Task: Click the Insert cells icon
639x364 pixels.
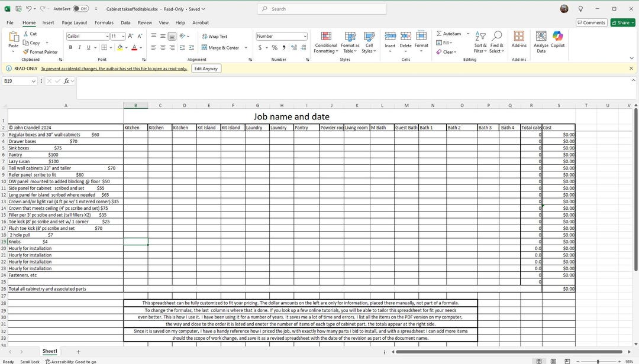Action: pyautogui.click(x=390, y=36)
